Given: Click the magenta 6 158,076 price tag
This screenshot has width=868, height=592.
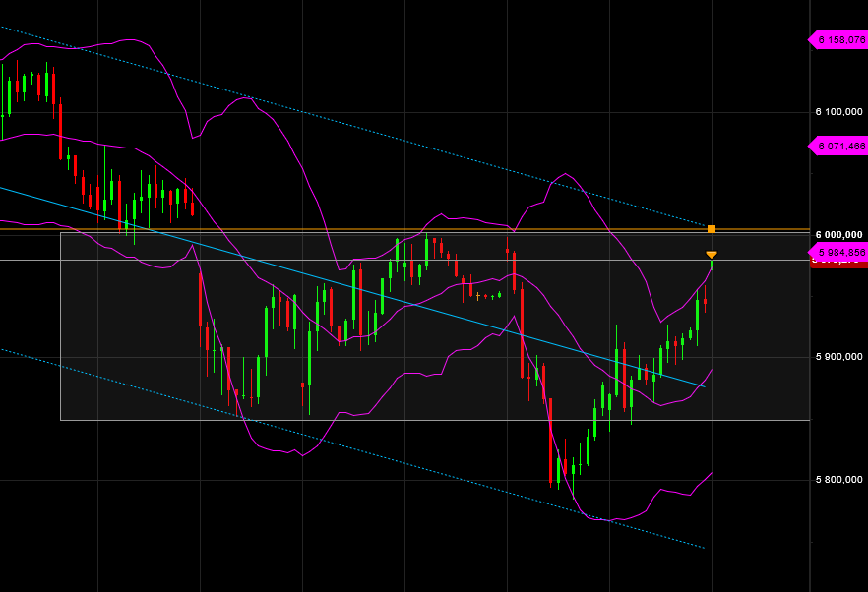Looking at the screenshot, I should tap(837, 40).
